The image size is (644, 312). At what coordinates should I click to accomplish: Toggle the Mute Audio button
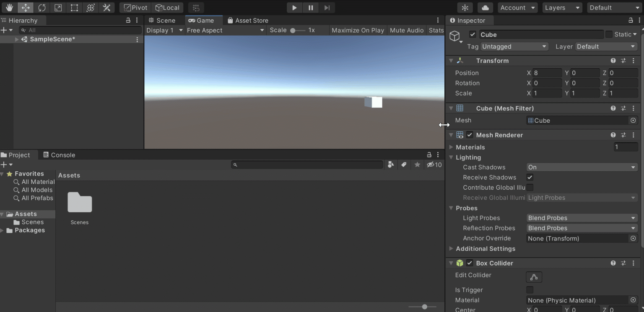[406, 30]
